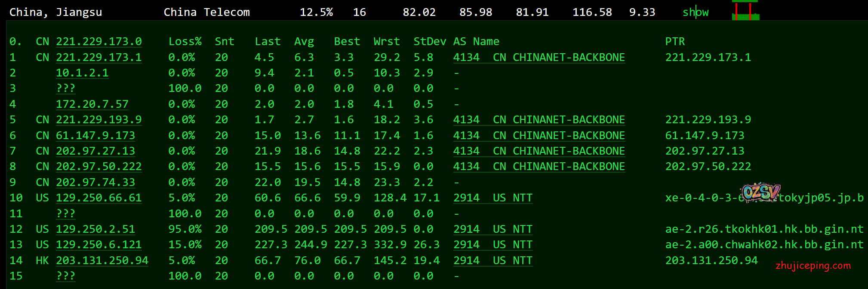868x289 pixels.
Task: Click the 172.20.7.57 hop link
Action: 92,104
